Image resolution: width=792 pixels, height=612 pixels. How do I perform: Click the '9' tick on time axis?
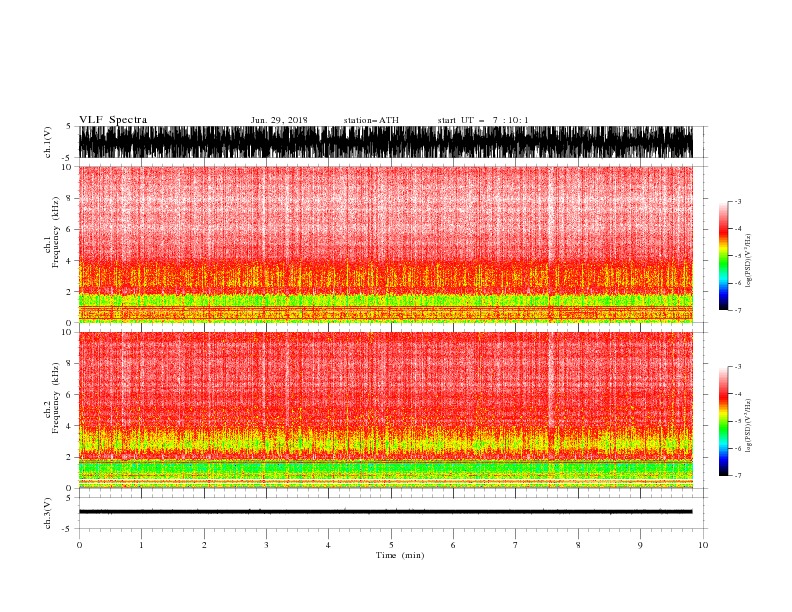coord(640,545)
